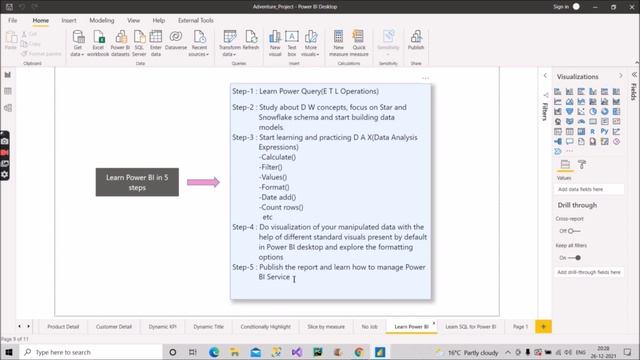Open the Help ribbon tab
The image size is (640, 360).
159,20
